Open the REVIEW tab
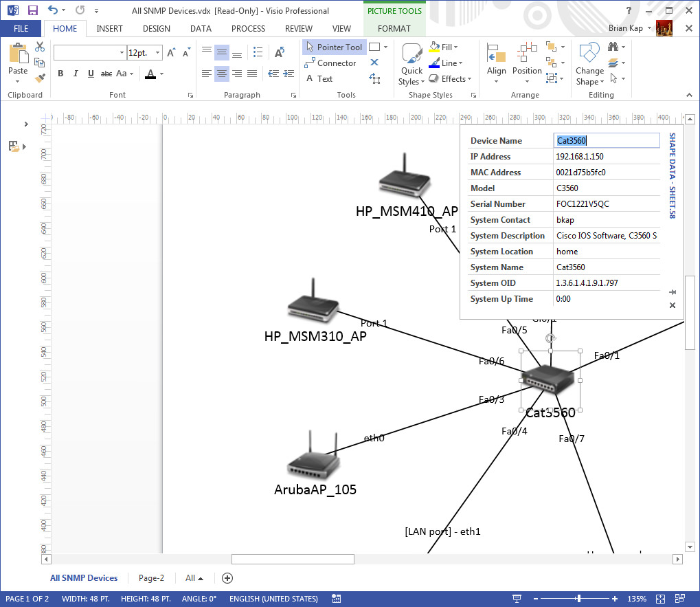 [x=299, y=29]
